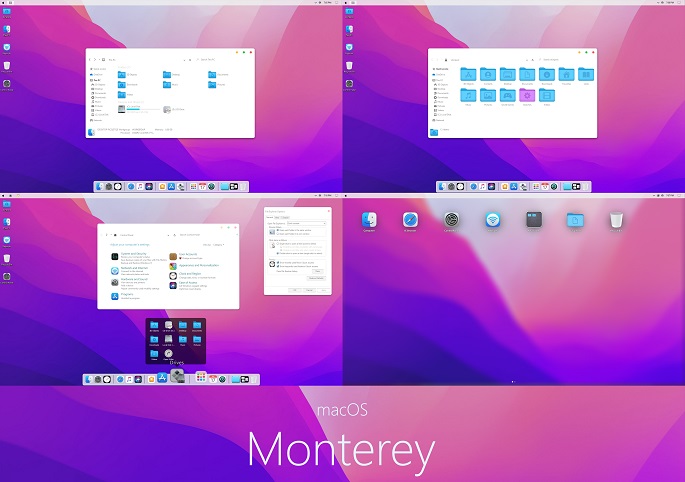685x482 pixels.
Task: Click the search box in Control Panel window
Action: tap(208, 235)
